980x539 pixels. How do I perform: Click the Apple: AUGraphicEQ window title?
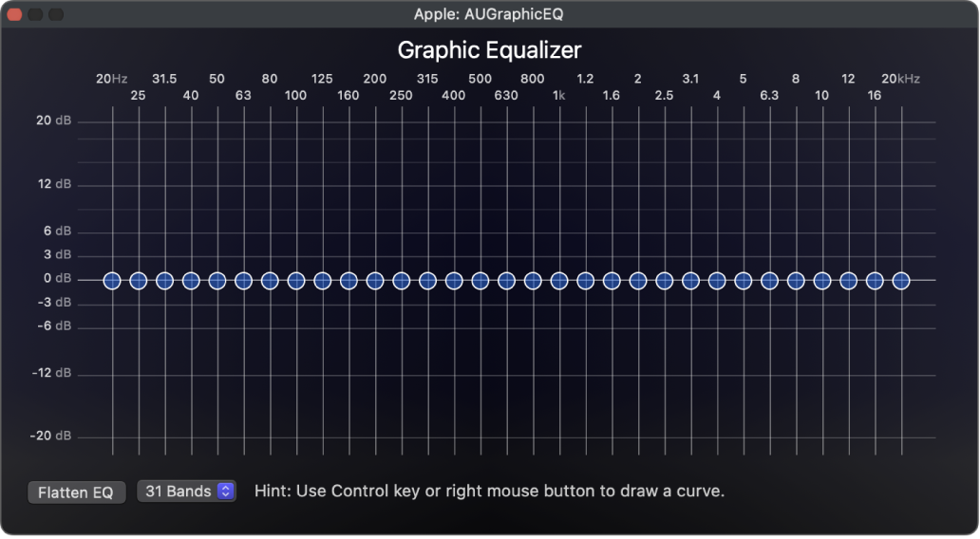click(x=489, y=14)
